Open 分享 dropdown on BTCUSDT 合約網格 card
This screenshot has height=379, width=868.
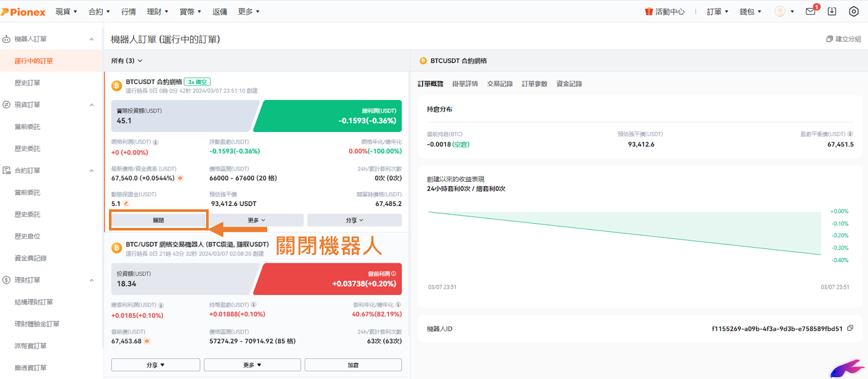354,220
